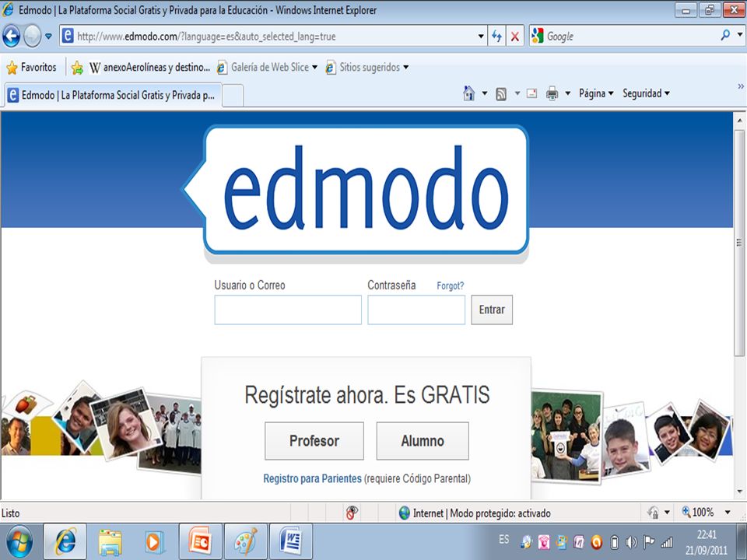747x560 pixels.
Task: Open the Seguridad menu
Action: [646, 93]
